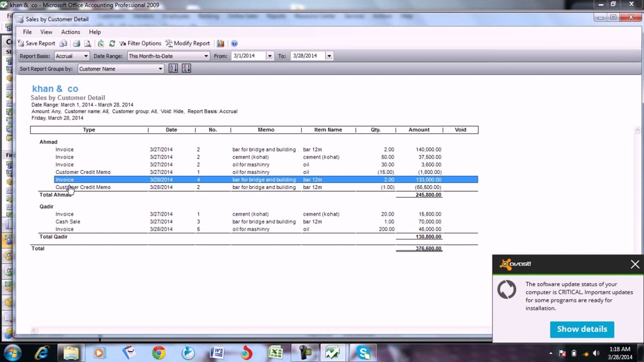
Task: Open Help with the blue question mark icon
Action: (x=234, y=44)
